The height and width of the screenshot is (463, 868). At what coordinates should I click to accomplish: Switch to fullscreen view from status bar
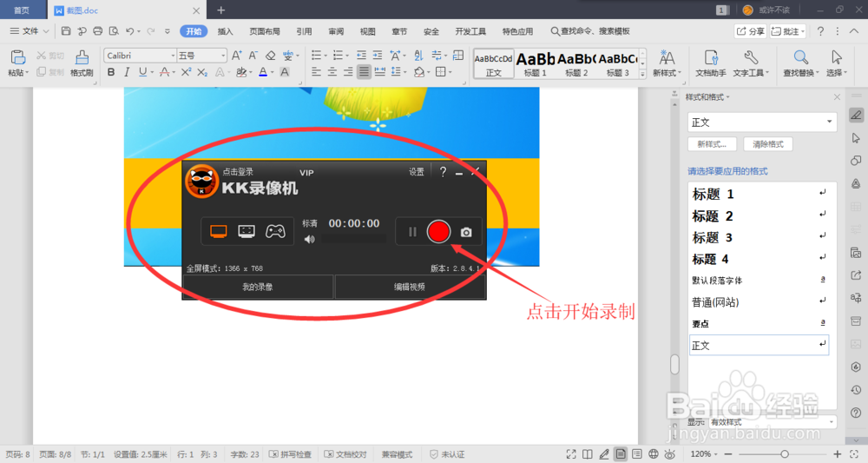pyautogui.click(x=571, y=454)
